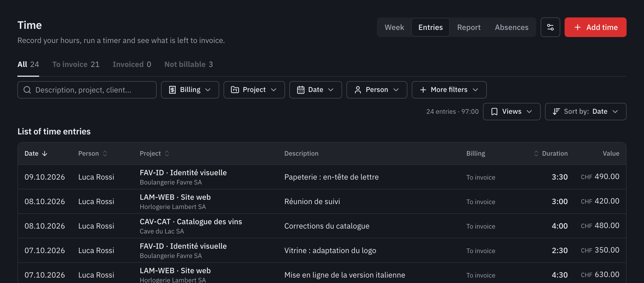Screen dimensions: 644x283
Task: Open the Absences tab
Action: (x=511, y=27)
